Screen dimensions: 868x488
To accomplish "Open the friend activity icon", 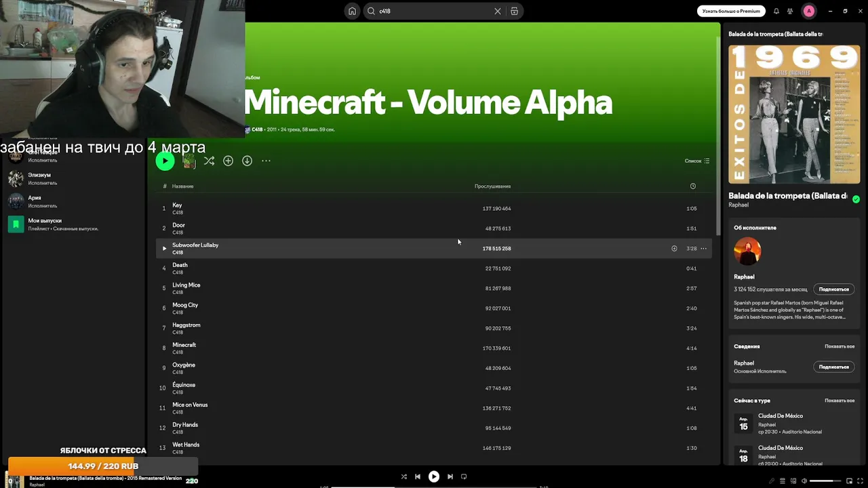I will (790, 11).
